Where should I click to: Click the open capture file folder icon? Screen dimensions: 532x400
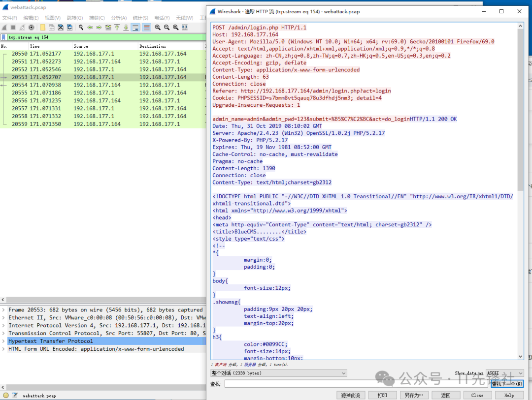[43, 28]
